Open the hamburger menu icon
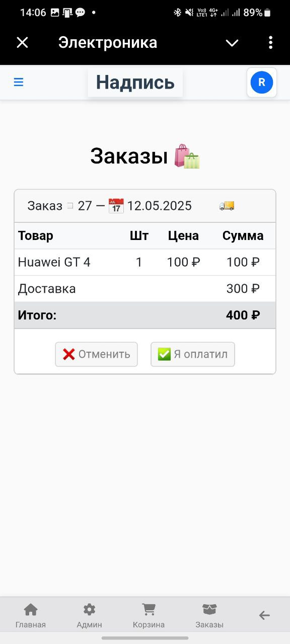 [19, 82]
